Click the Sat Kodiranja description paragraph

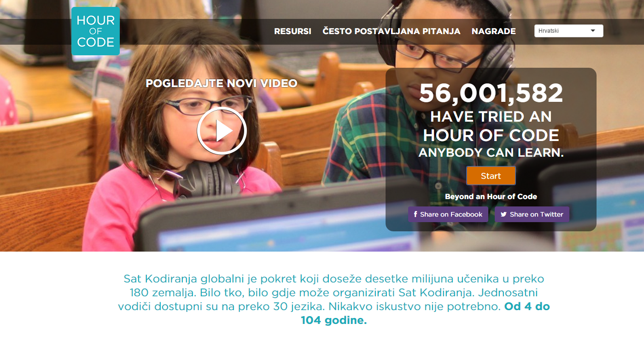click(334, 300)
